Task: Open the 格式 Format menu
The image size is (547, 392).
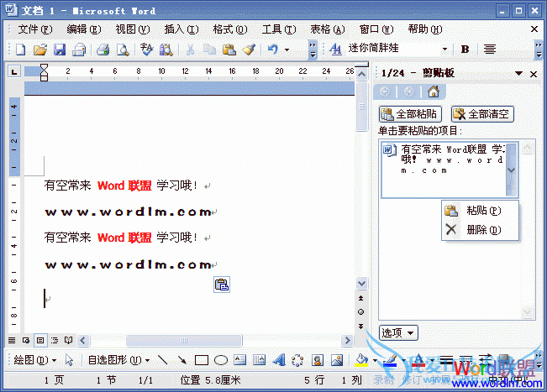Action: [x=230, y=29]
